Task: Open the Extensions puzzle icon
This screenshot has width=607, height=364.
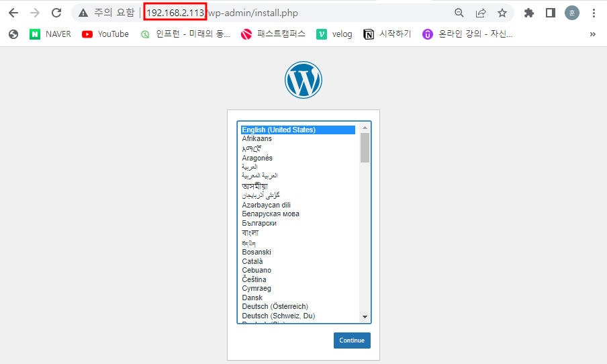Action: tap(529, 13)
